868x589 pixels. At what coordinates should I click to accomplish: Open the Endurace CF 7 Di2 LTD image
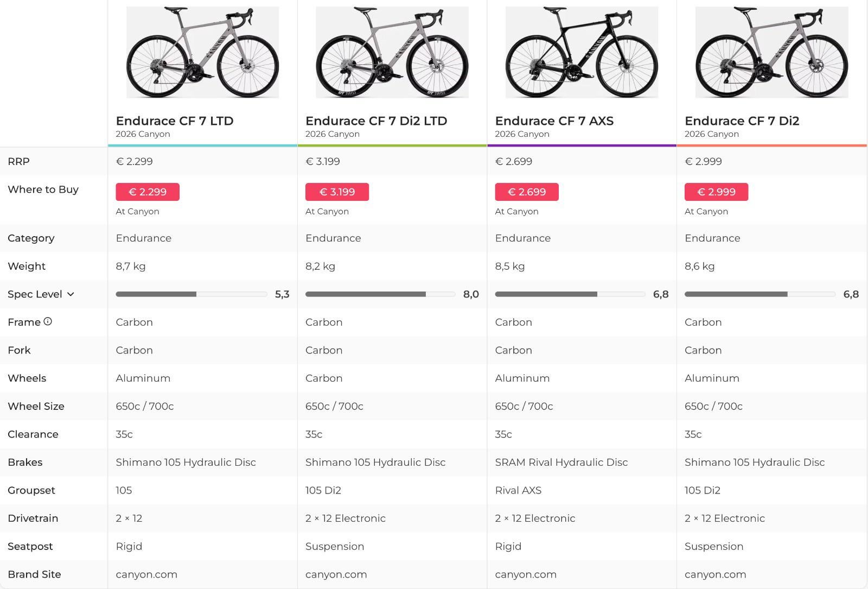tap(392, 52)
